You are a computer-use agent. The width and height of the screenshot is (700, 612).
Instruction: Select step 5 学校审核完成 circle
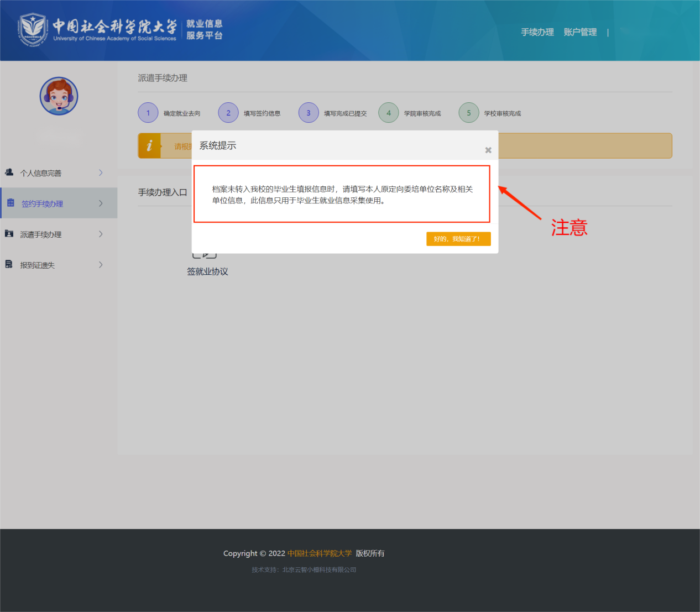[x=469, y=113]
